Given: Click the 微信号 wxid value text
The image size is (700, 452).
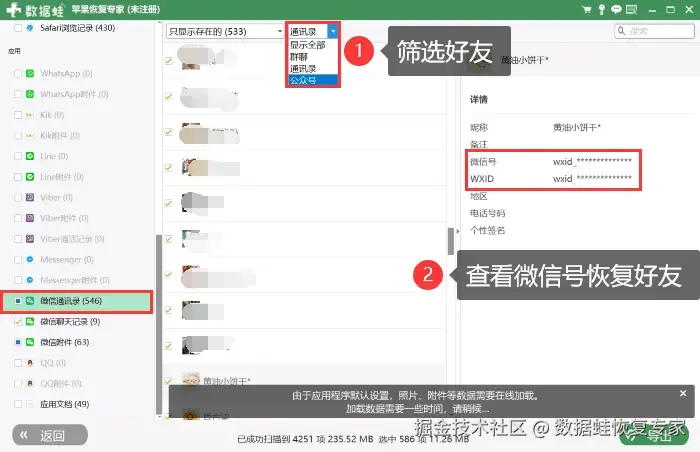Looking at the screenshot, I should coord(592,162).
